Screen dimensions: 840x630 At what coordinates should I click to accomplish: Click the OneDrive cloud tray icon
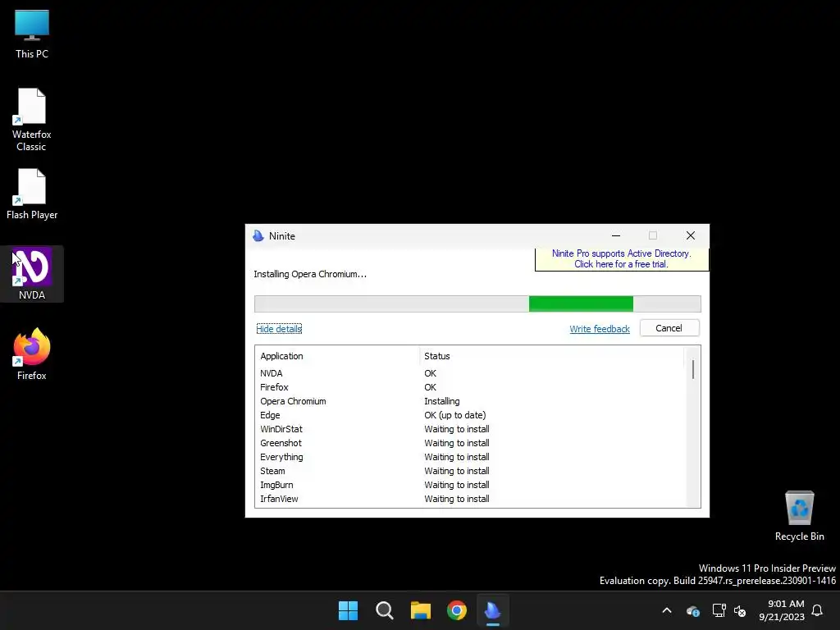pos(692,610)
